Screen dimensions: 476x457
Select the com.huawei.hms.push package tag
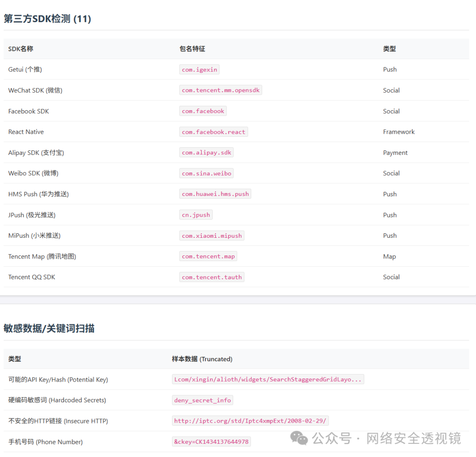(x=215, y=194)
